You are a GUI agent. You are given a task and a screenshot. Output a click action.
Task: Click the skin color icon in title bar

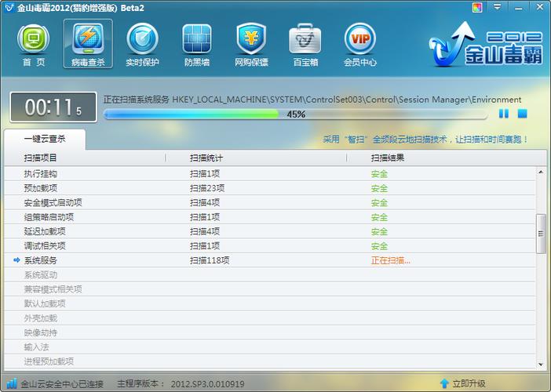tap(477, 7)
